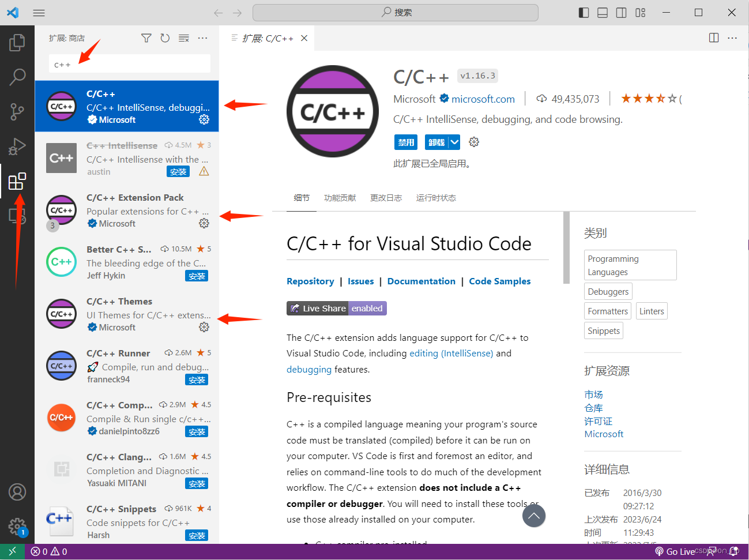The width and height of the screenshot is (749, 560).
Task: Toggle the secondary side bar layout icon
Action: [x=622, y=13]
